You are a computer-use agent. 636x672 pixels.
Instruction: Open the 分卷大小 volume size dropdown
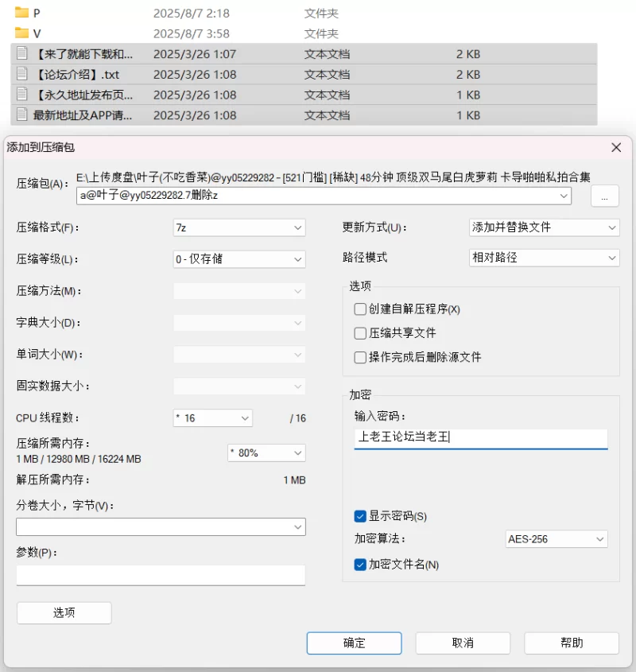tap(161, 526)
